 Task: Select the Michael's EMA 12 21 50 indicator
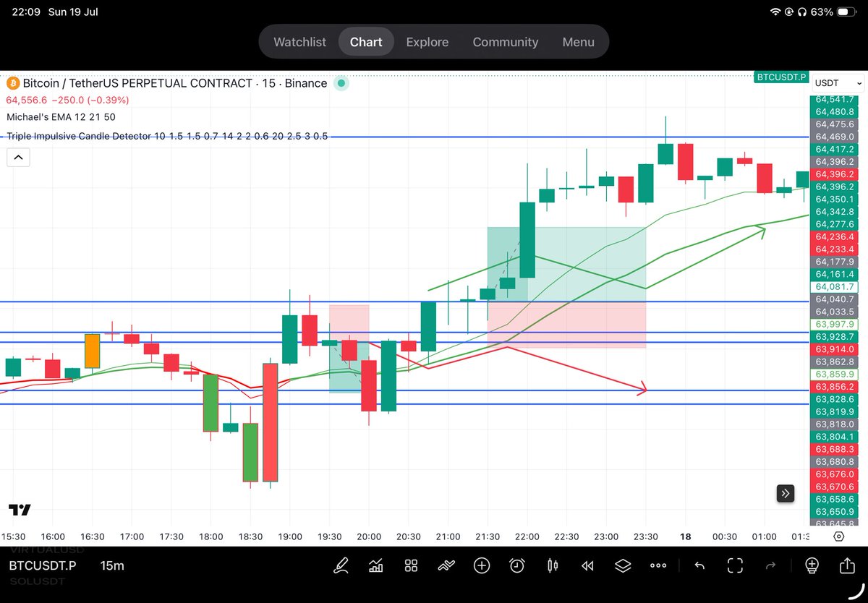pos(61,116)
